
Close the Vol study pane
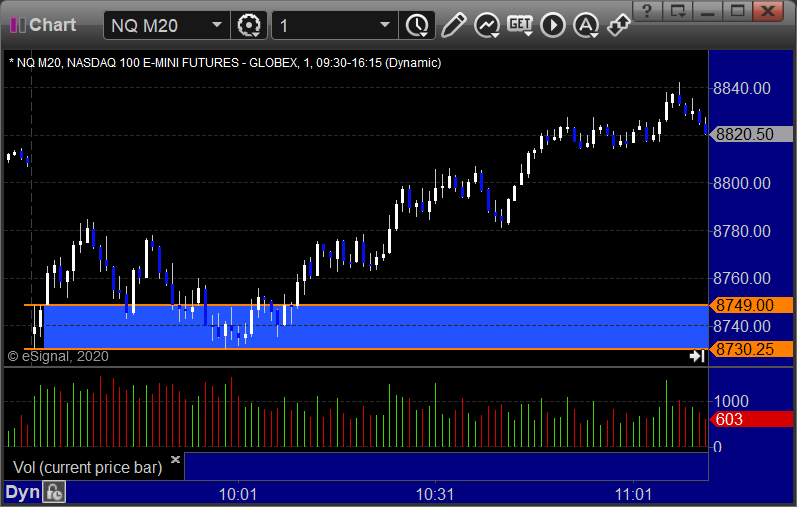pyautogui.click(x=175, y=460)
